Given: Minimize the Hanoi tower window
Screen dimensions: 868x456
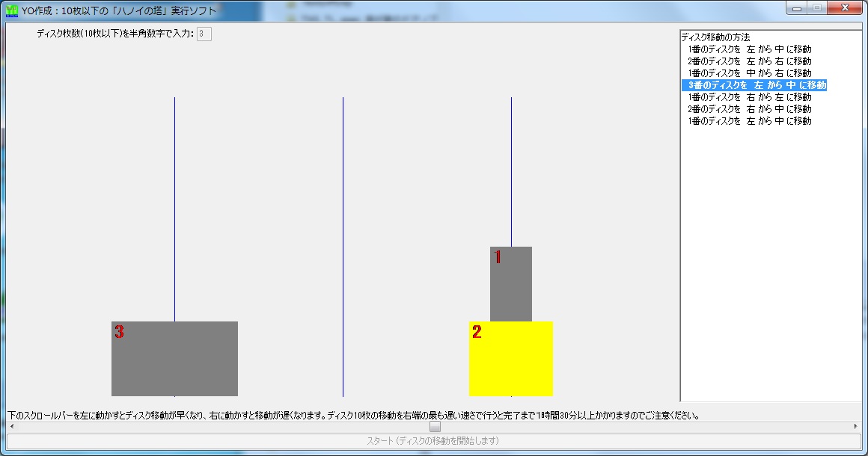Looking at the screenshot, I should point(797,8).
